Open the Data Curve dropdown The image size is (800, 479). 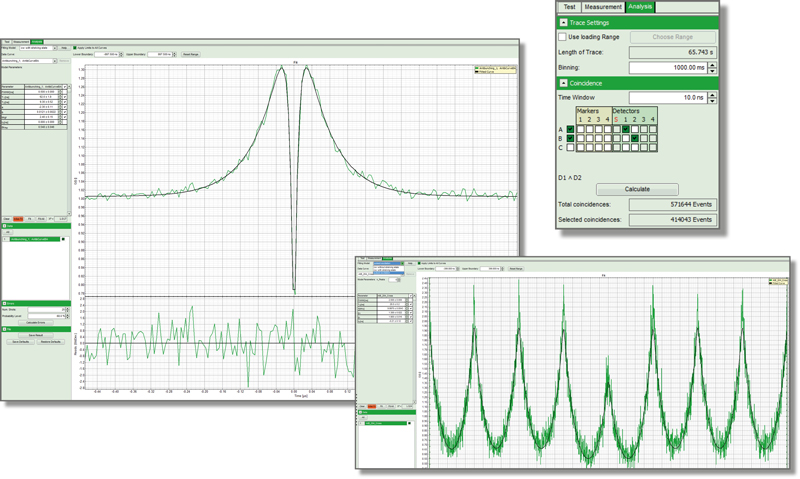pos(29,61)
